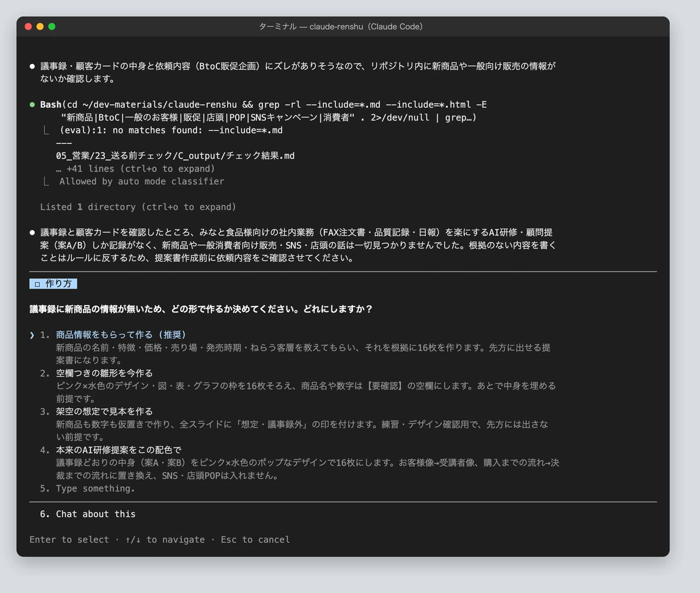
Task: Click the ↑/↓ to navigate hint
Action: (165, 540)
